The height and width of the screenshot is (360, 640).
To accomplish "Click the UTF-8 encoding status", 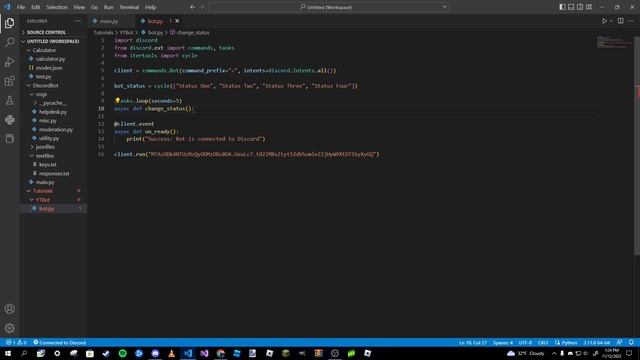I will pyautogui.click(x=525, y=342).
